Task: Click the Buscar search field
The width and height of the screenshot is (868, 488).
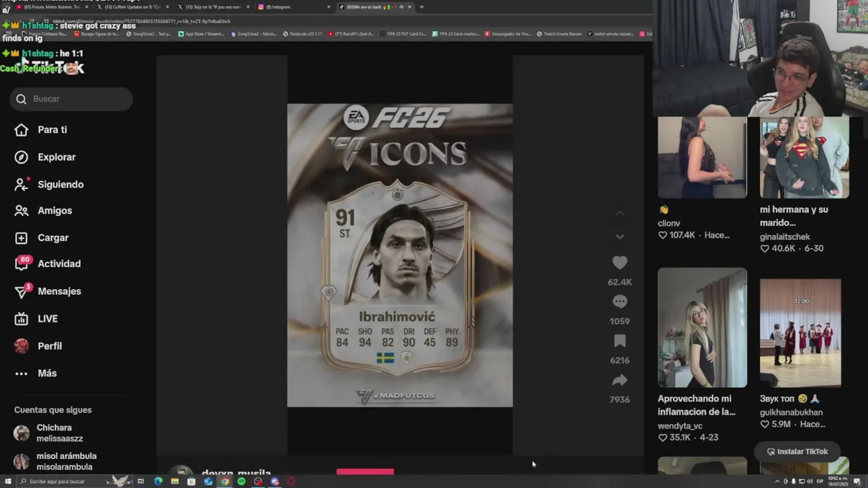Action: (x=71, y=99)
